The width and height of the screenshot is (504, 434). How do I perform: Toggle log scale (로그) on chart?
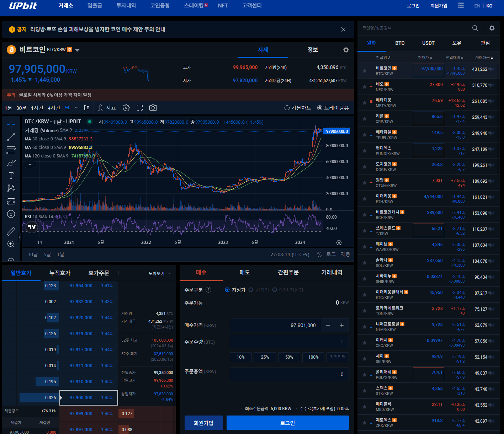tap(331, 254)
